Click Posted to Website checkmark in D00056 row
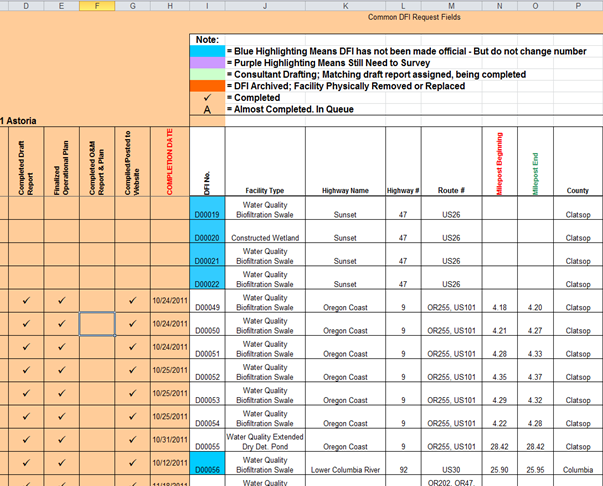The height and width of the screenshot is (486, 603). click(132, 463)
